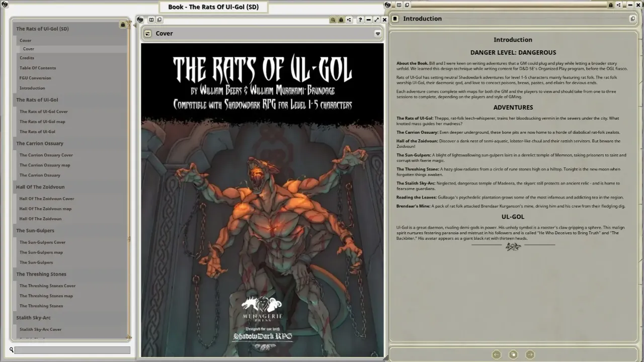Click the center index icon in the bottom navigation
Screen dimensions: 644x362
513,354
